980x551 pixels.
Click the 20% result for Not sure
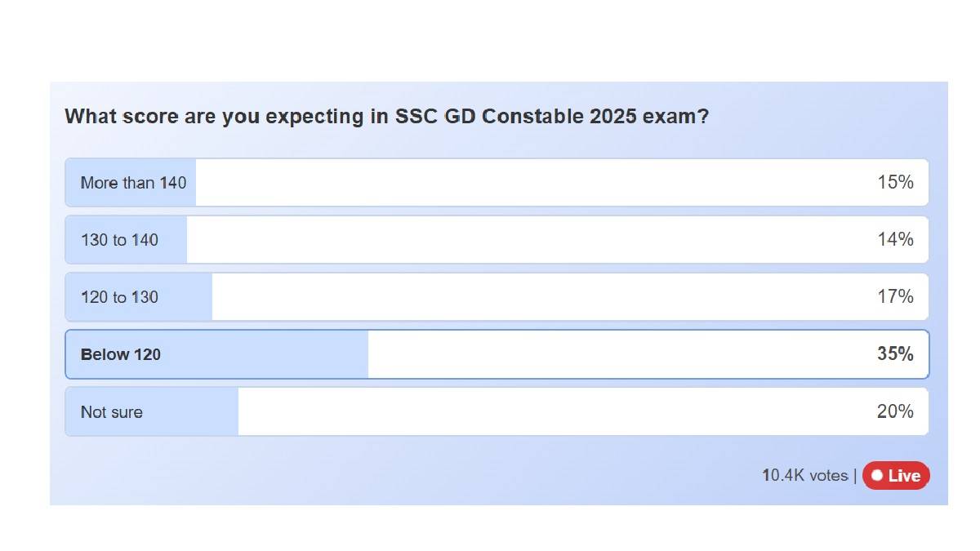click(895, 412)
